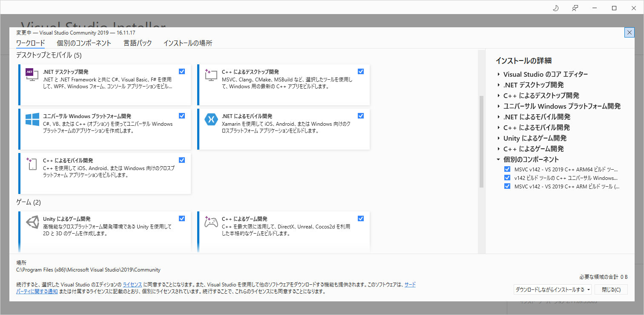Open the feedback icon in title bar
Viewport: 644px width, 315px height.
pyautogui.click(x=575, y=8)
